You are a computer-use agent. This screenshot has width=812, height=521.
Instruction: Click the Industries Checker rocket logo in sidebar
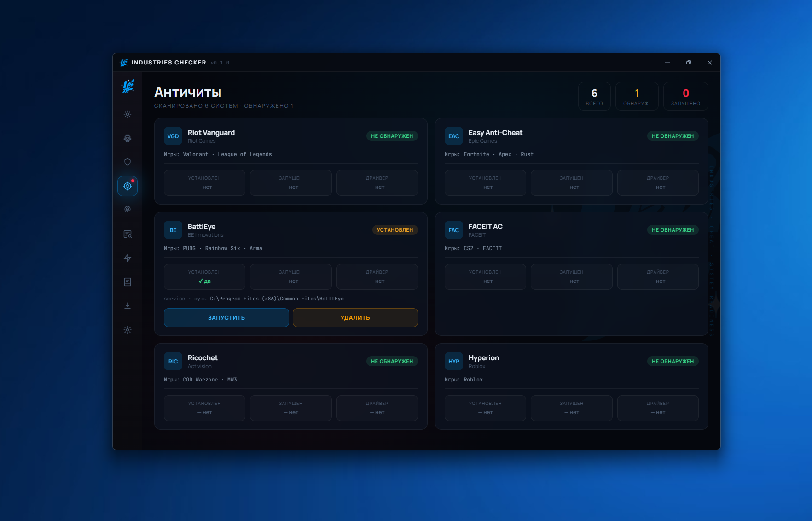[x=128, y=86]
